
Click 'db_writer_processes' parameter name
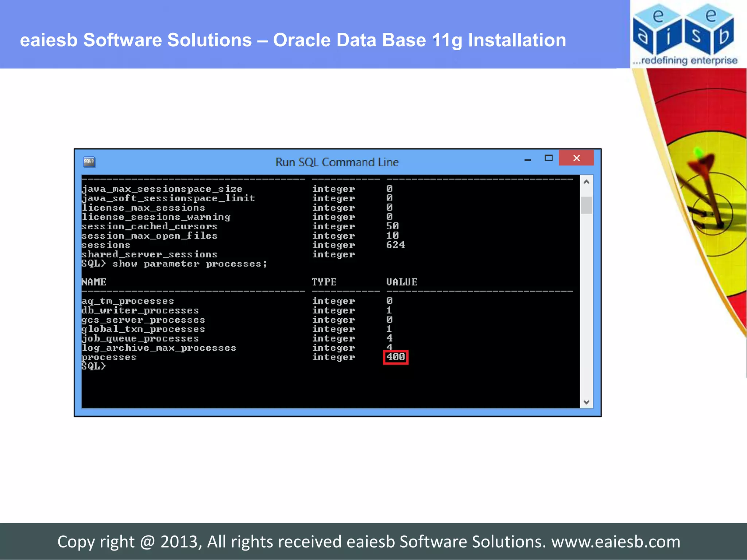click(x=140, y=310)
